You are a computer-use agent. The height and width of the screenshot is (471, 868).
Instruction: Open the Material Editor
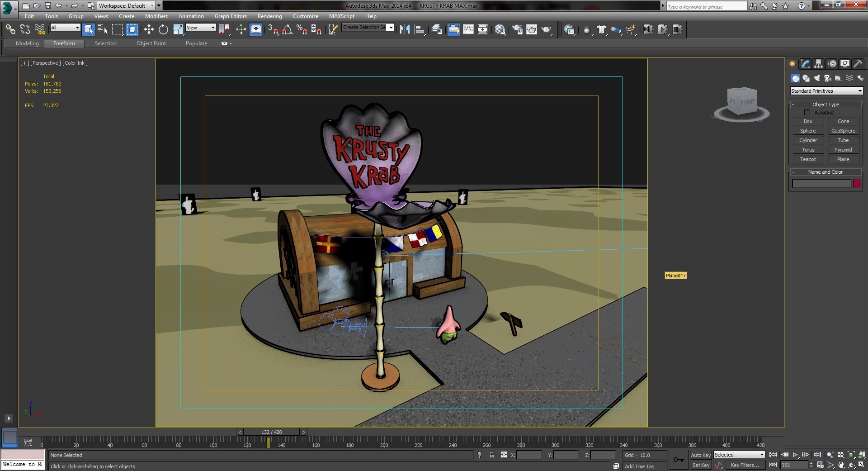pyautogui.click(x=500, y=29)
